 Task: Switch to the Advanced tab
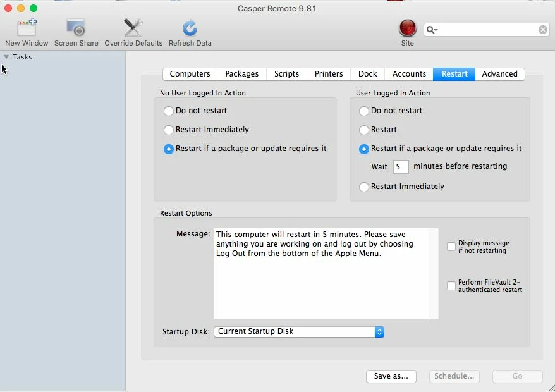500,74
